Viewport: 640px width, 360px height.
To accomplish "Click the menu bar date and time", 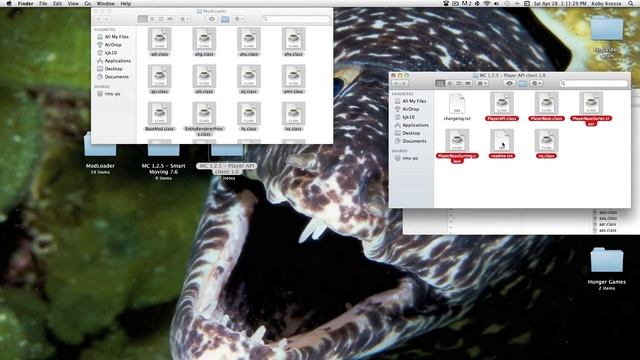I will (x=559, y=3).
